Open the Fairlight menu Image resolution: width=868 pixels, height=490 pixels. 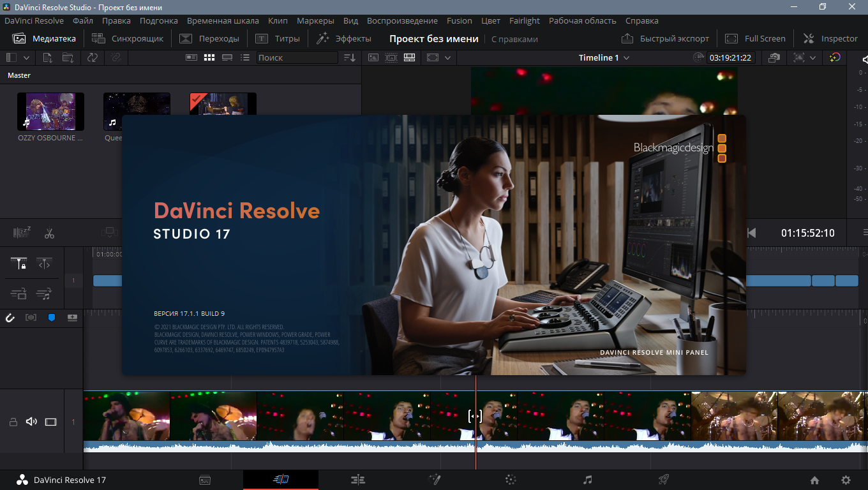(525, 20)
